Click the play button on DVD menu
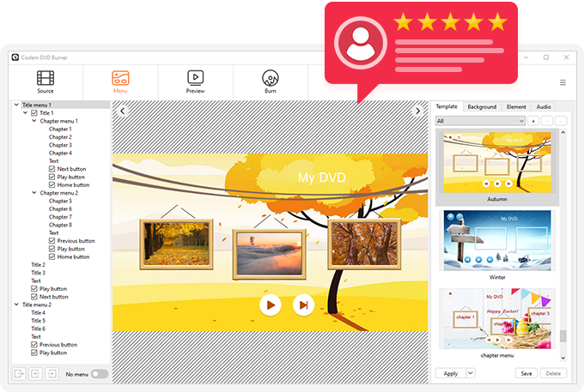 [270, 305]
